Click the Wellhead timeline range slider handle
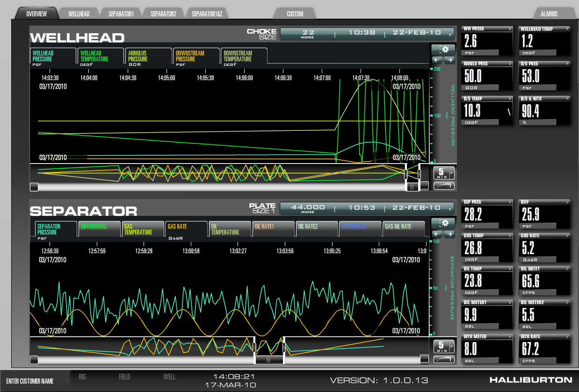The width and height of the screenshot is (579, 392). coord(412,186)
